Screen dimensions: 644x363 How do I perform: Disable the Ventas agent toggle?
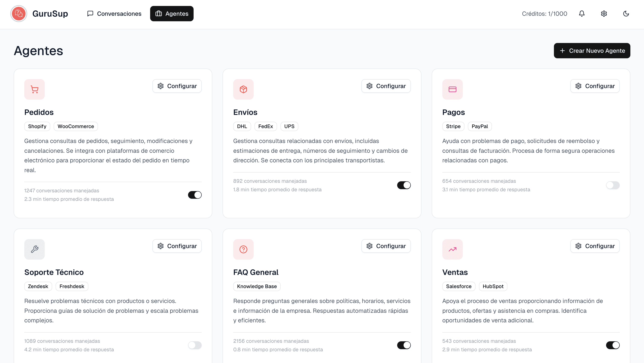[x=613, y=345]
